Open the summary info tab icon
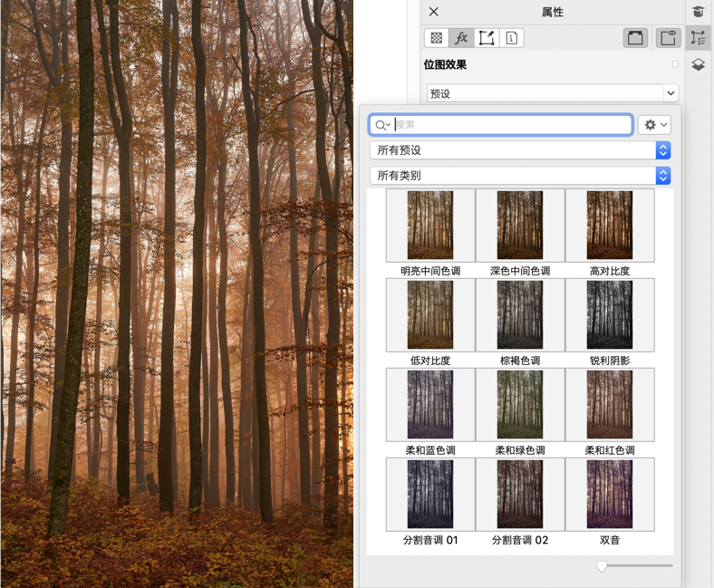This screenshot has height=588, width=714. [x=512, y=38]
